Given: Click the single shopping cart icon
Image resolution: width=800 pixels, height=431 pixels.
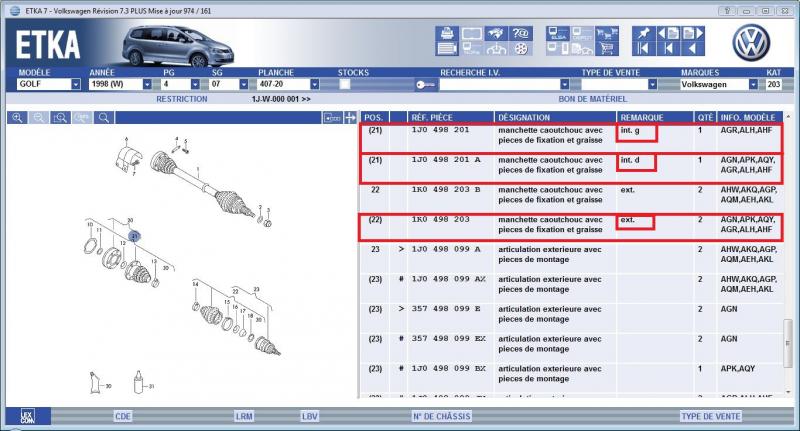Looking at the screenshot, I should pos(607,48).
